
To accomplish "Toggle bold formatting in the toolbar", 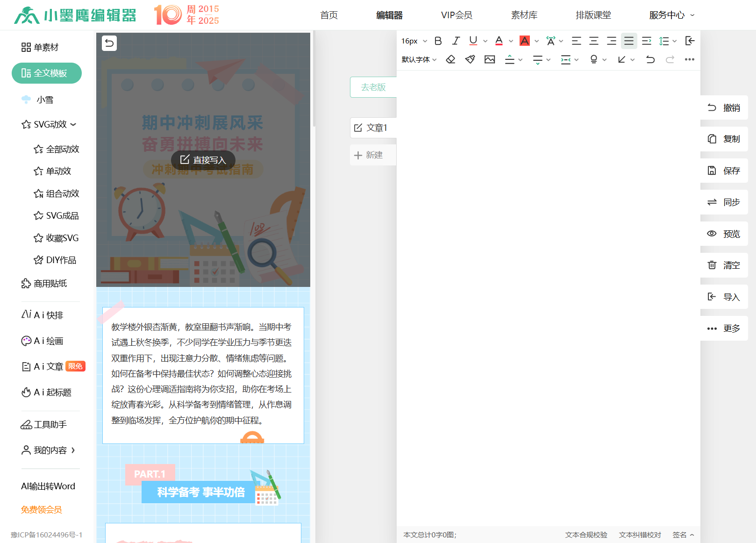I will (438, 41).
